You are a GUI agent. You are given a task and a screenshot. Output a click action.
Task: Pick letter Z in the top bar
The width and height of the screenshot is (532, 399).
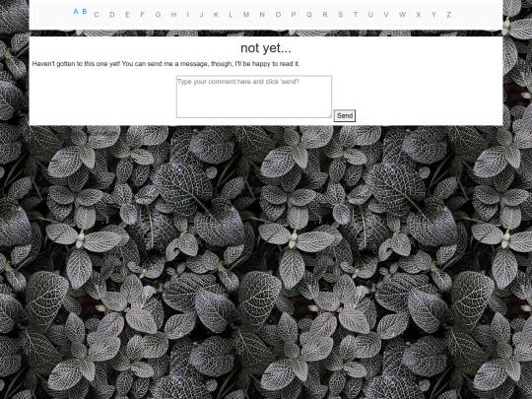click(x=449, y=15)
